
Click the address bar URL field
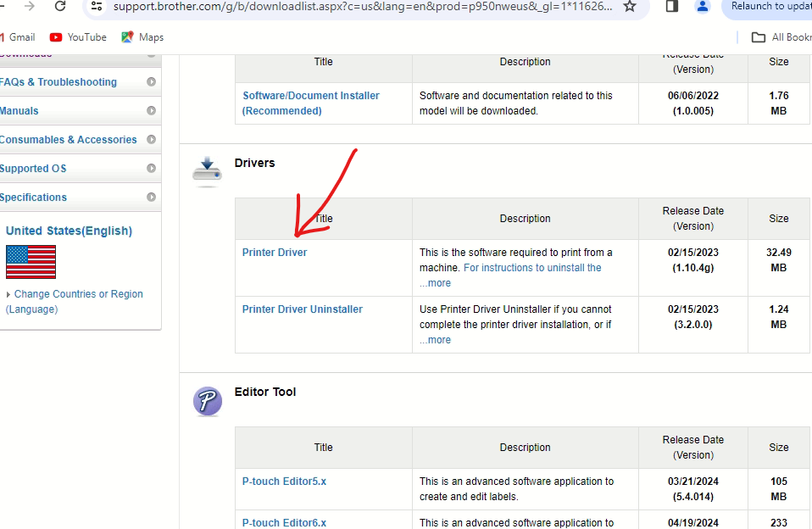pos(363,6)
